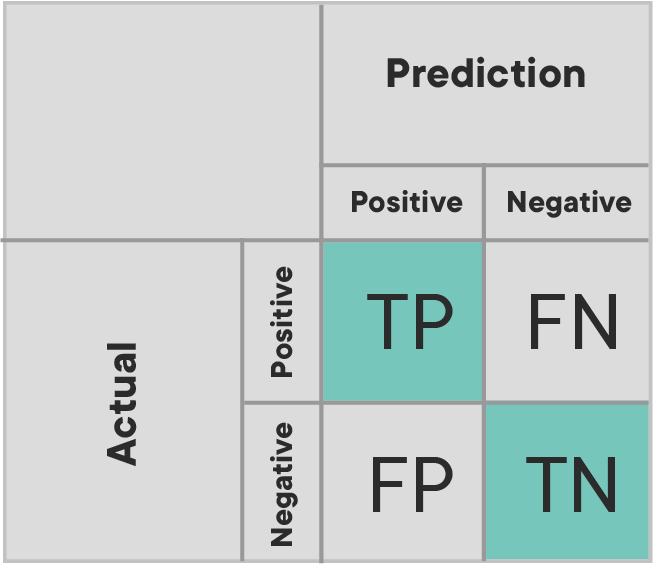Click the TP true positive cell

pos(403,322)
